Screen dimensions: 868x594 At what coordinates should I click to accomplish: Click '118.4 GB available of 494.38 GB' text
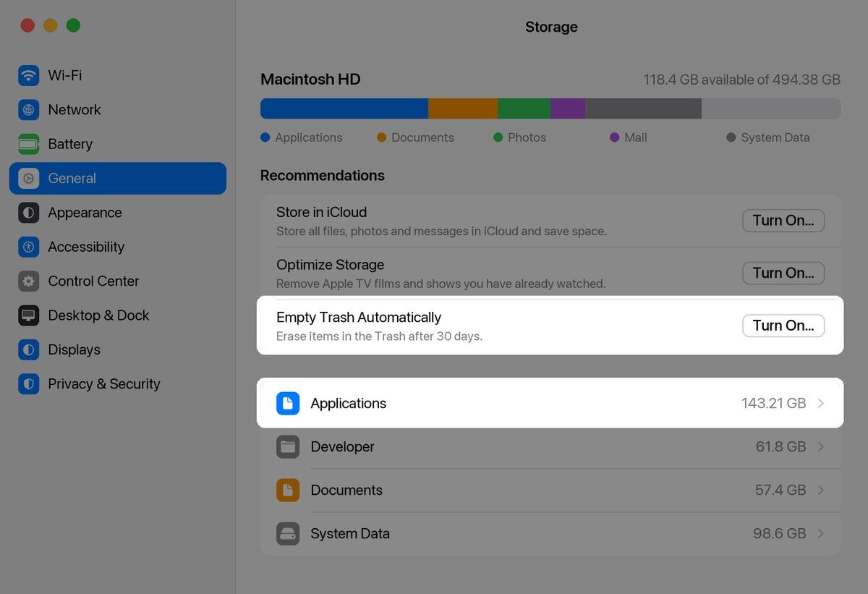[742, 80]
